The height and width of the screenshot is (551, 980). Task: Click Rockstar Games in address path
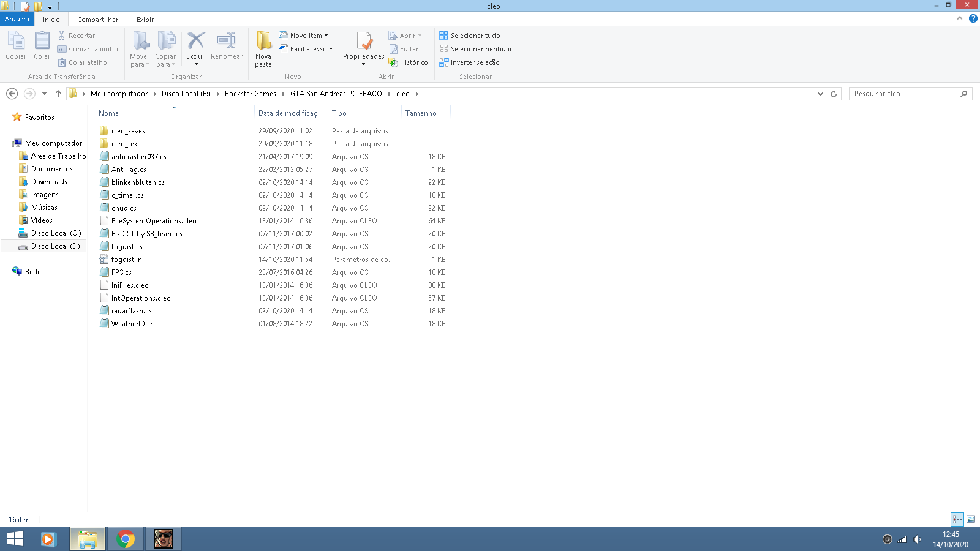251,94
